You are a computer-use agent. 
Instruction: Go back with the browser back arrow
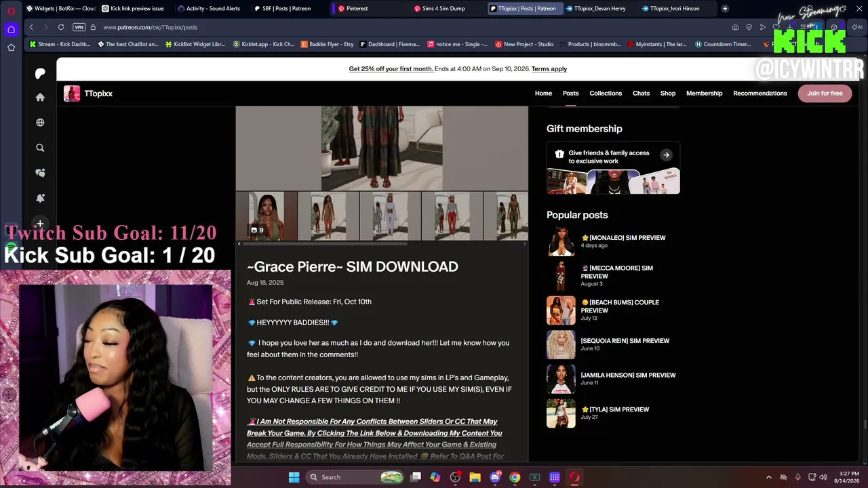coord(31,27)
